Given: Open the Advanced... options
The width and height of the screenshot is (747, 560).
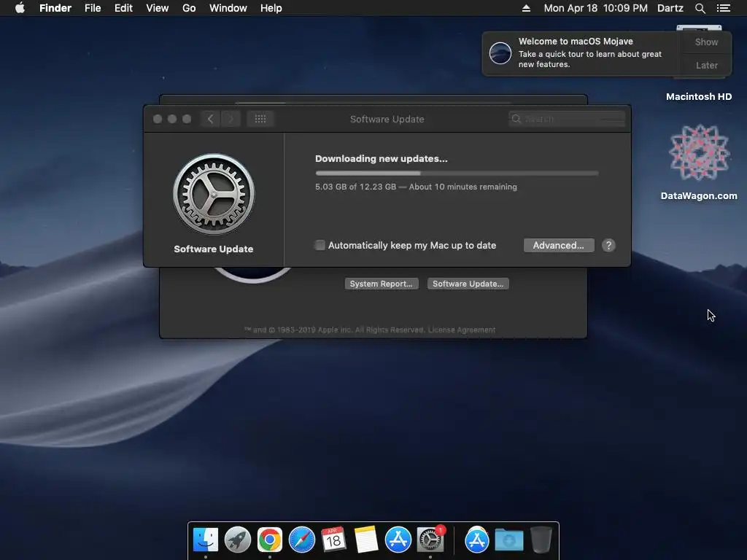Looking at the screenshot, I should point(559,245).
